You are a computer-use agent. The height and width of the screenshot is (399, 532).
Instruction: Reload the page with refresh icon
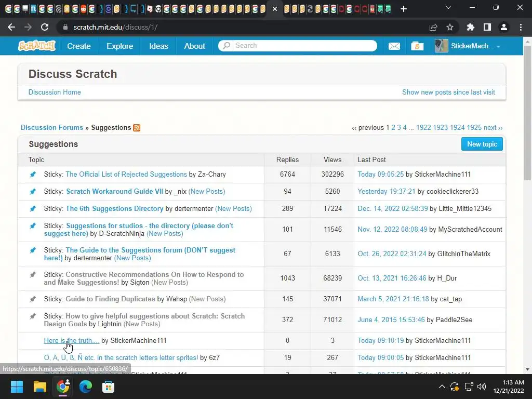(x=45, y=27)
